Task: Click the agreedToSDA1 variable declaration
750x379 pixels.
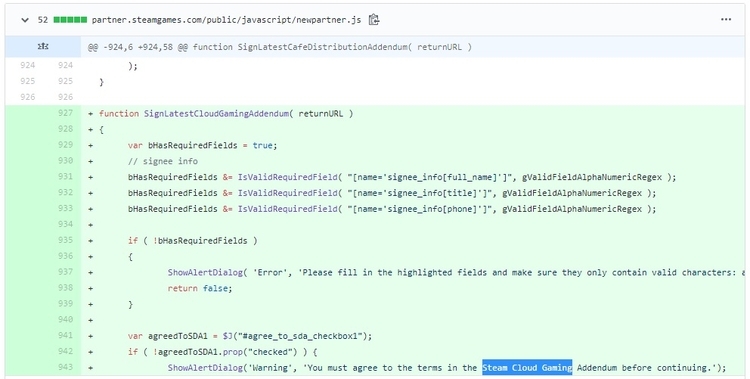Action: click(250, 336)
